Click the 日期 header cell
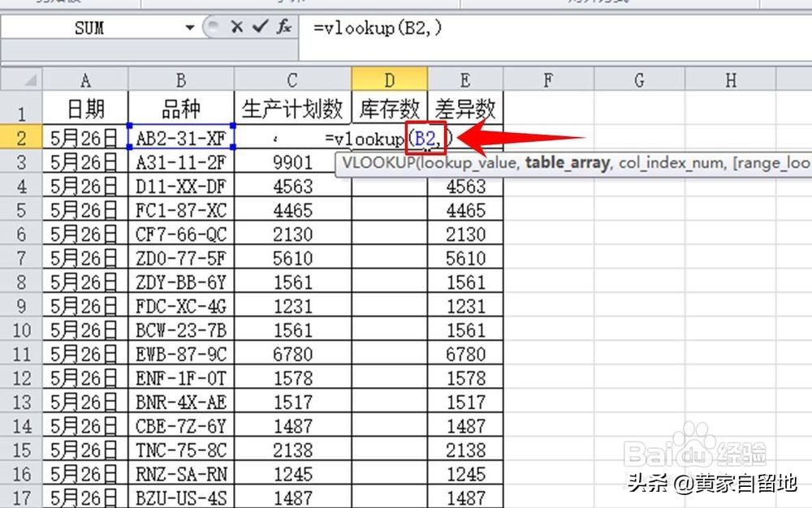Viewport: 812px width, 508px height. pyautogui.click(x=85, y=109)
